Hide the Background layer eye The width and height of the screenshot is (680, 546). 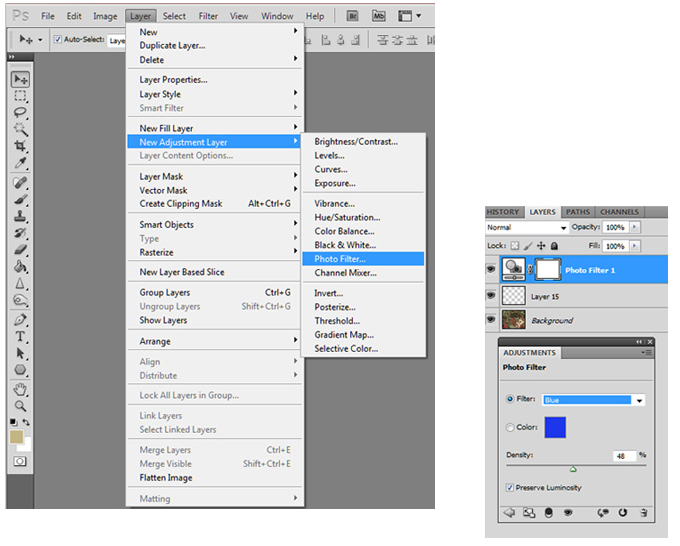click(491, 319)
